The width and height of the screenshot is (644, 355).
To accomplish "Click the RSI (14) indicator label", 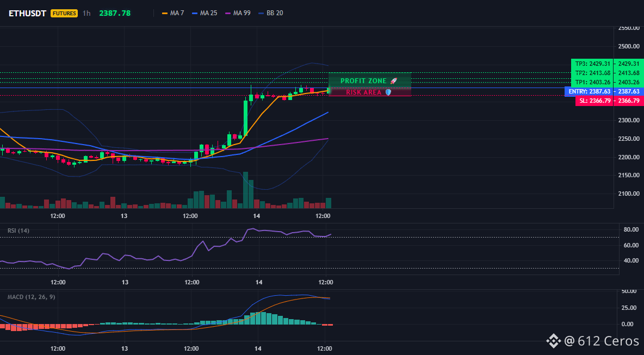I will click(x=18, y=231).
